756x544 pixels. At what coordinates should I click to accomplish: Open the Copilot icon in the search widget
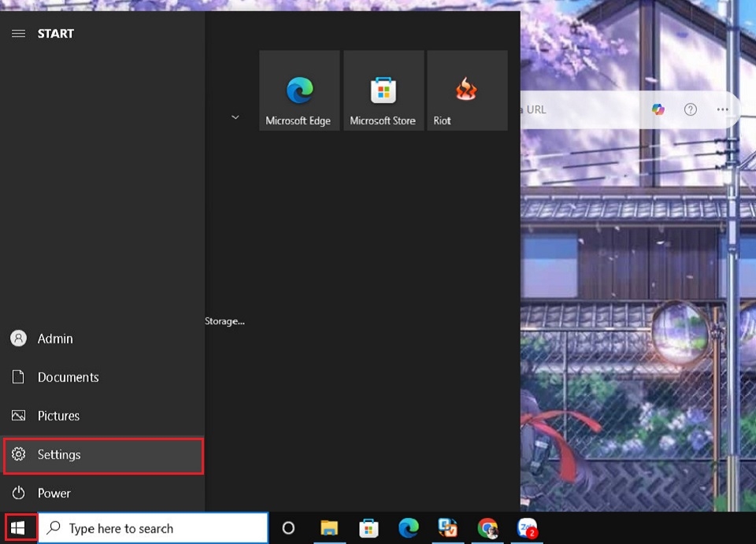coord(658,110)
